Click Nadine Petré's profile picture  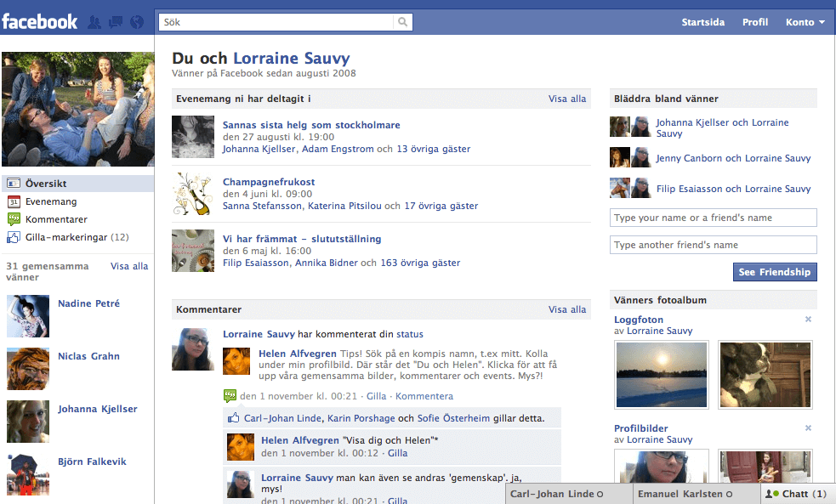tap(28, 316)
